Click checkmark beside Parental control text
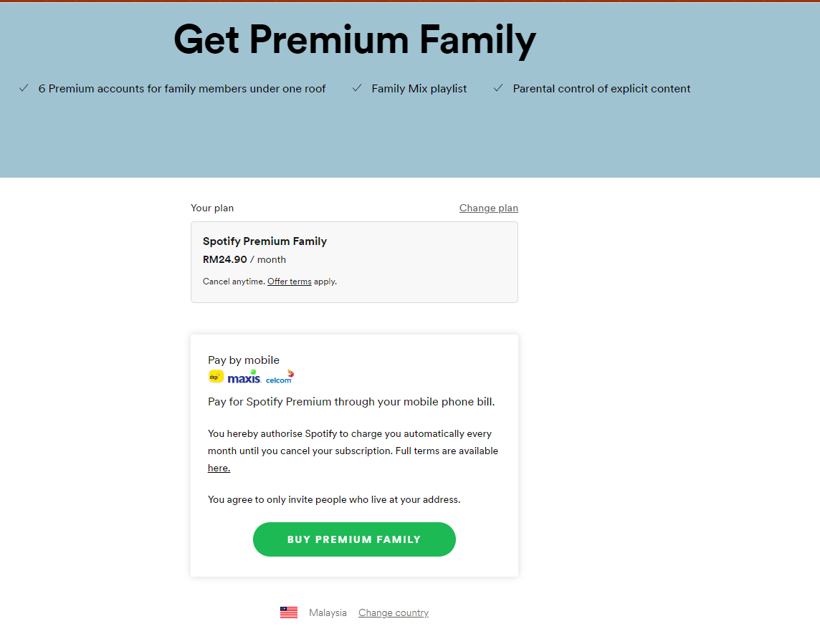 click(x=498, y=88)
